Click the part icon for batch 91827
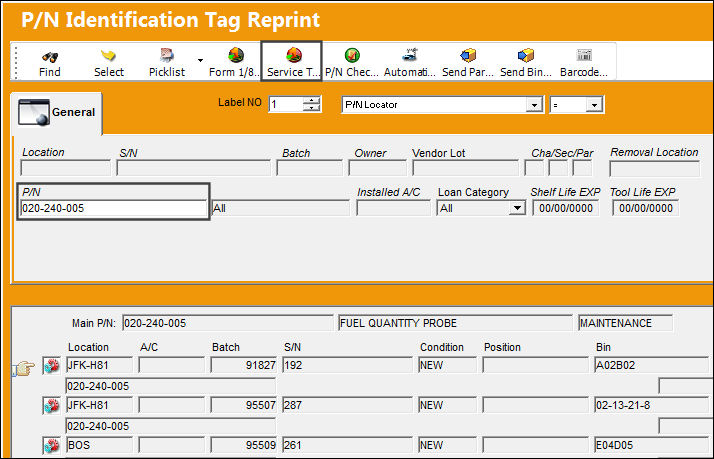 pos(51,366)
